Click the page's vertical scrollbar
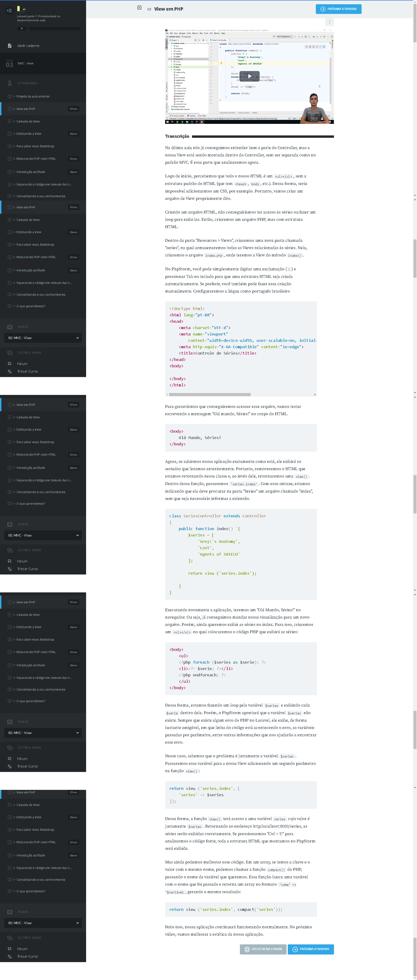 415,266
